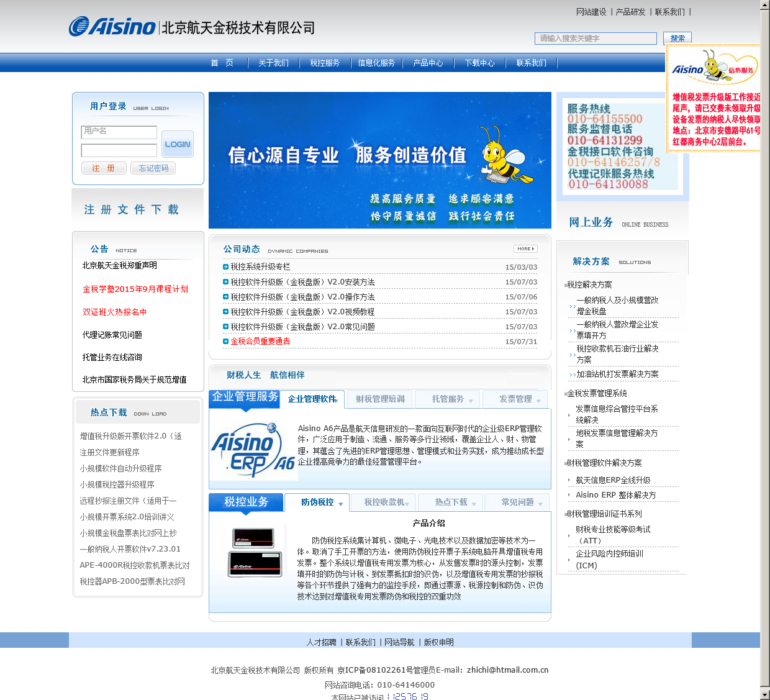Screen dimensions: 770x700
Task: Select the 热点下载 tab
Action: click(x=451, y=502)
